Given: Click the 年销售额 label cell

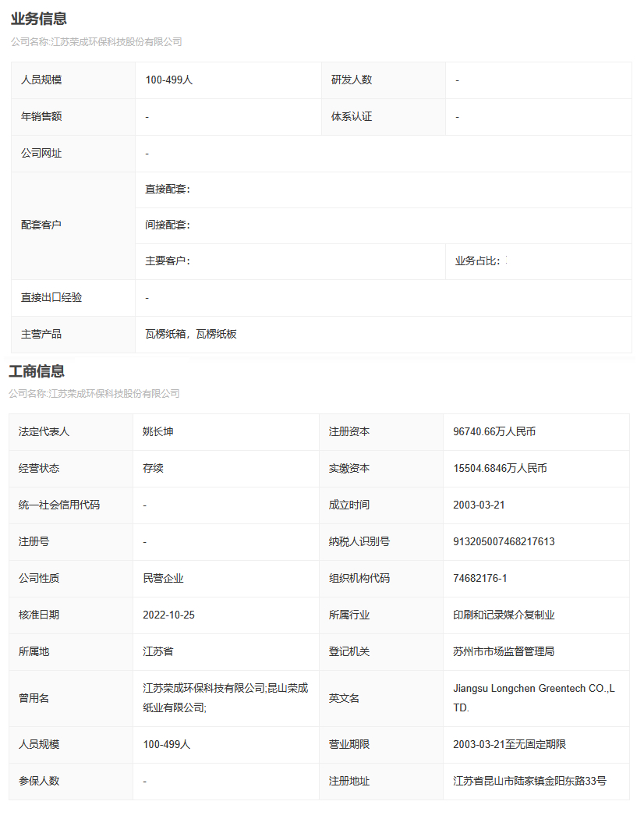Looking at the screenshot, I should pos(73,116).
